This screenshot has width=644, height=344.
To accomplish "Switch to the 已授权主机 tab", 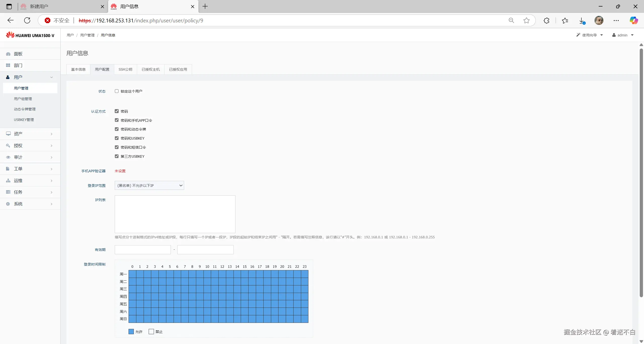I will [x=150, y=69].
